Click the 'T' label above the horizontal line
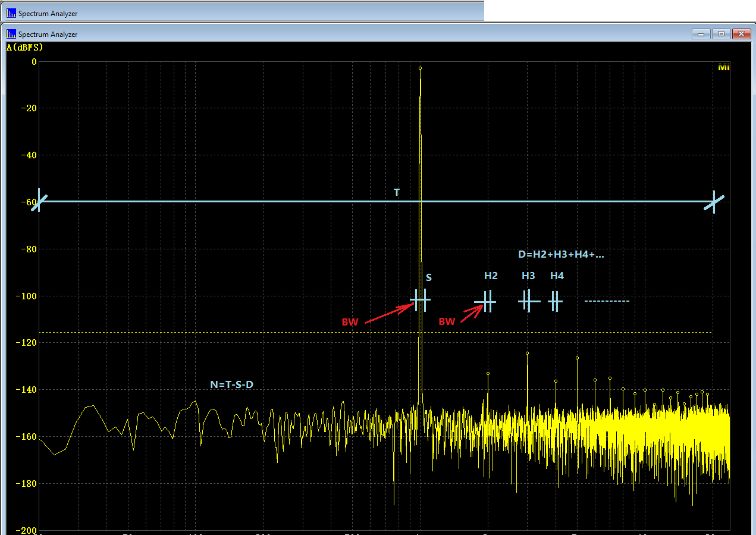756x535 pixels. [397, 192]
